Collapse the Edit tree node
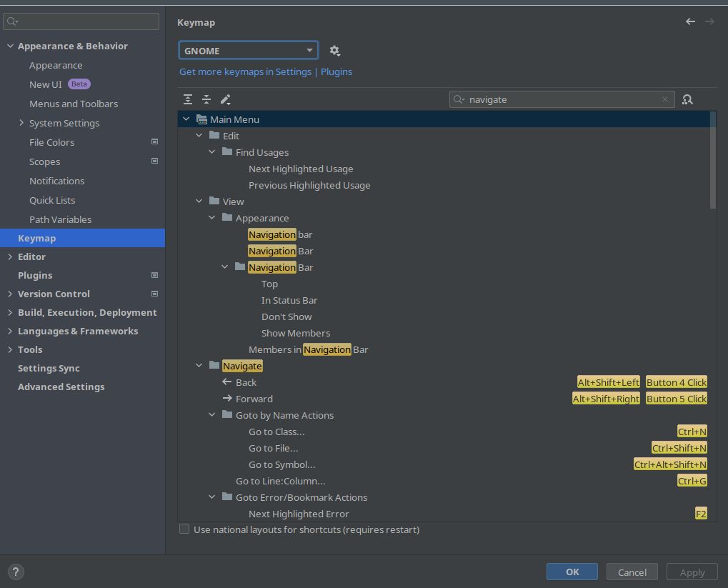Viewport: 728px width, 588px height. coord(199,136)
